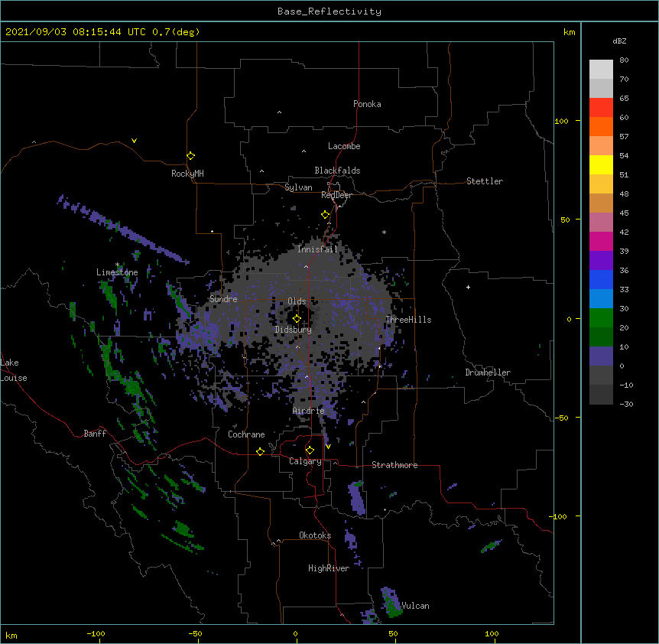The width and height of the screenshot is (659, 644).
Task: Click the Olds town label
Action: point(297,301)
